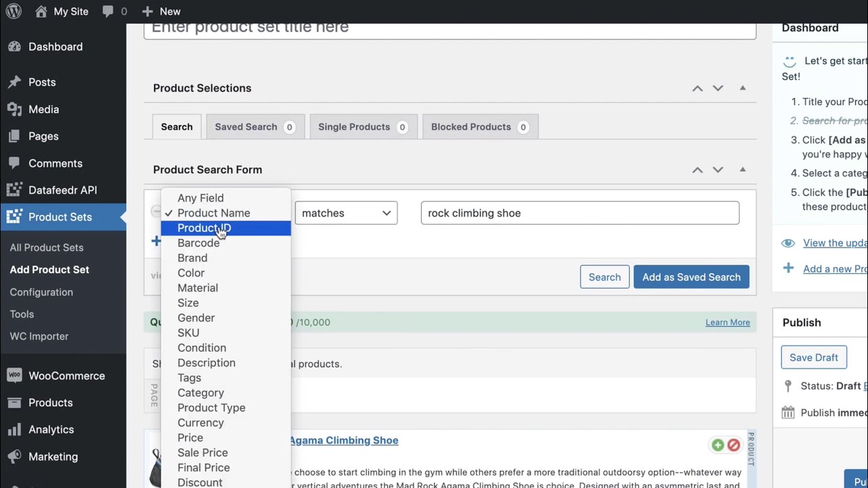Click the Search button
This screenshot has height=488, width=868.
click(x=604, y=277)
